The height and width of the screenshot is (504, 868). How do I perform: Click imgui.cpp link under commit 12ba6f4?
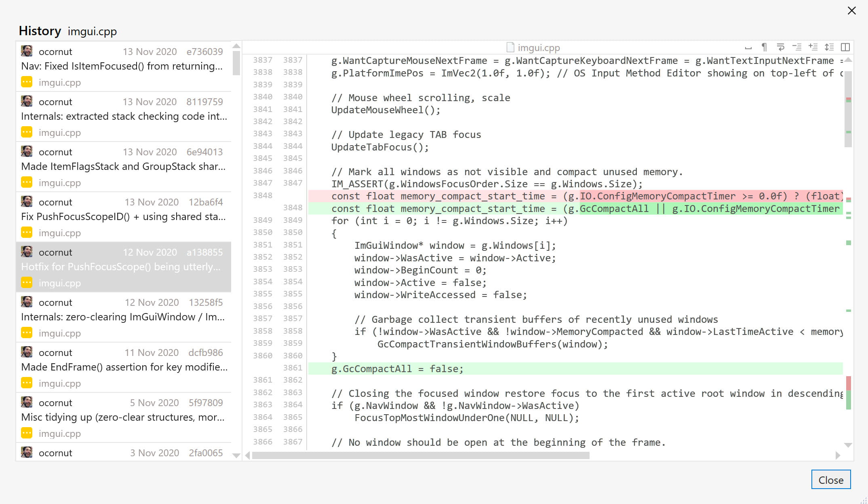pos(59,233)
